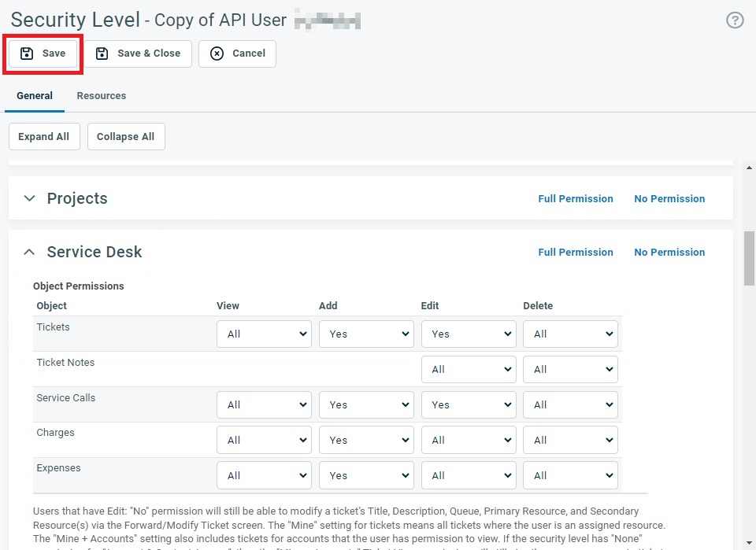Open the Ticket Notes Edit dropdown
The width and height of the screenshot is (756, 550).
tap(469, 370)
